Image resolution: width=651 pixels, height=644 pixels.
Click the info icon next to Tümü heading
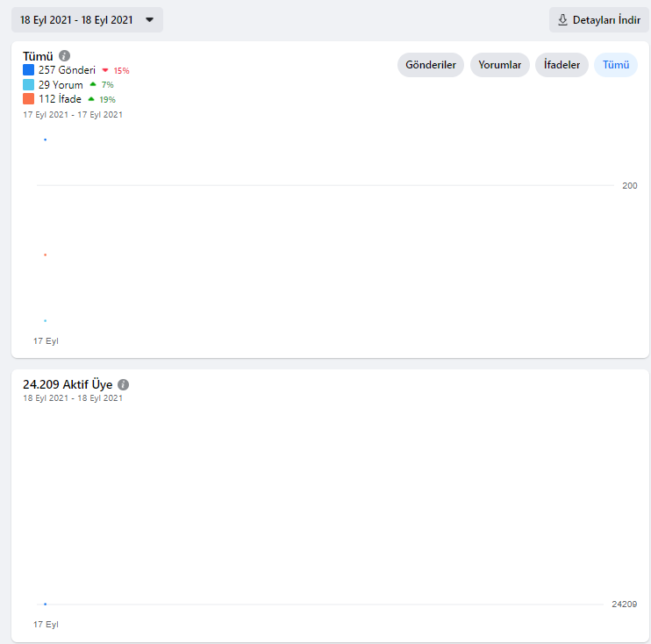point(64,55)
